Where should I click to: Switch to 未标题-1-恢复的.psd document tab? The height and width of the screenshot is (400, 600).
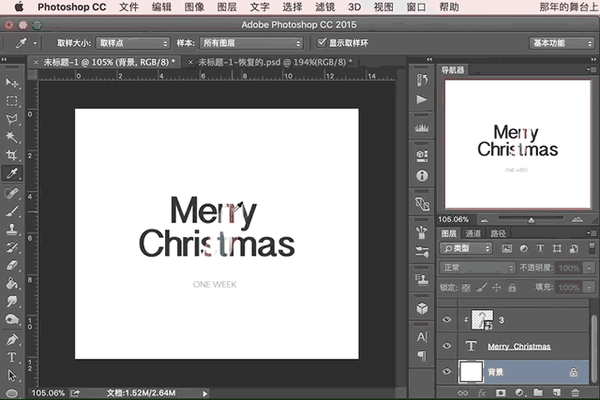pyautogui.click(x=275, y=62)
